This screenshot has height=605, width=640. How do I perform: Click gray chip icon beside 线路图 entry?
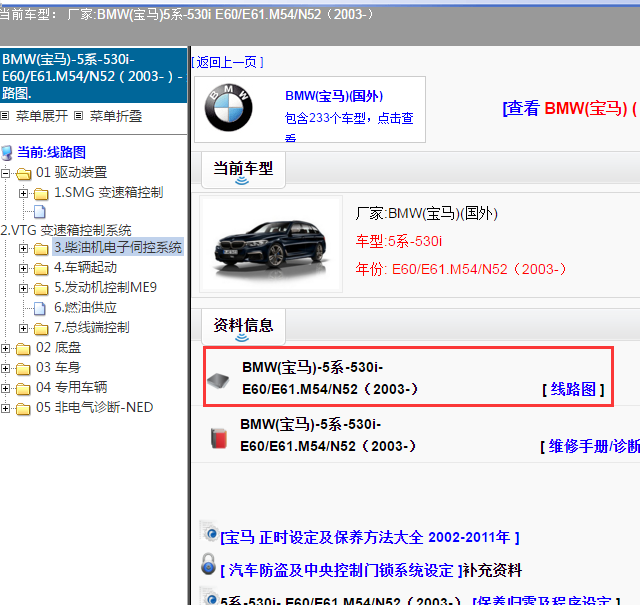pyautogui.click(x=218, y=380)
